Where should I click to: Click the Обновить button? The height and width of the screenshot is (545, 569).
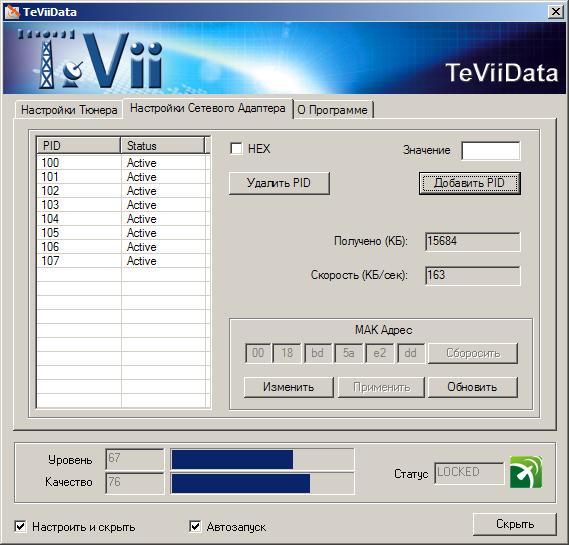pyautogui.click(x=472, y=387)
